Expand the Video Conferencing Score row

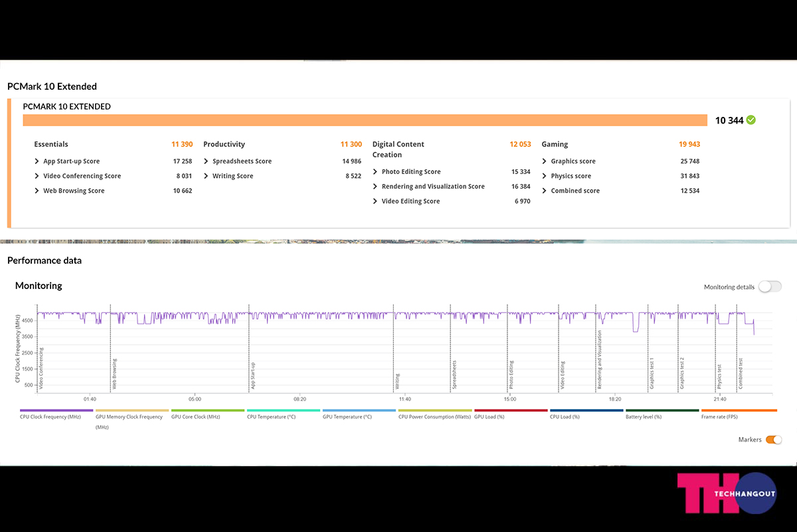click(37, 176)
